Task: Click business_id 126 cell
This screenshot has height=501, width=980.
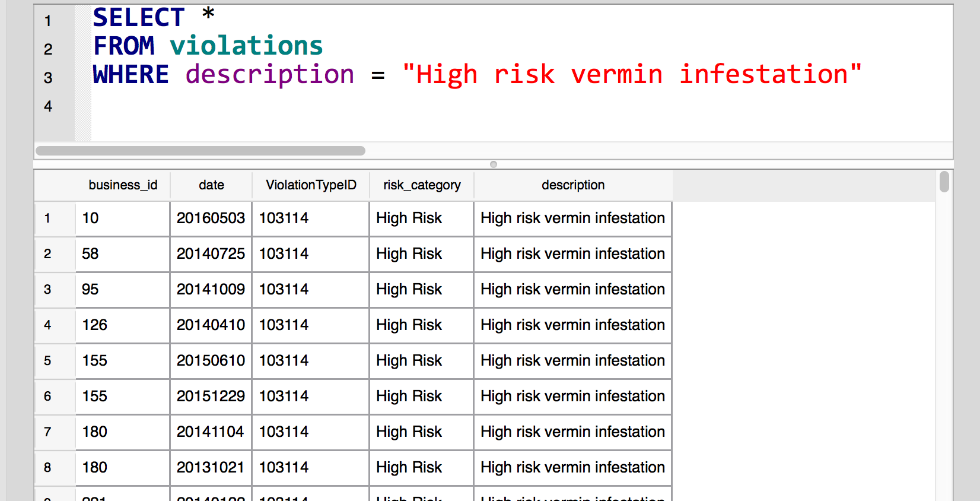Action: [123, 325]
